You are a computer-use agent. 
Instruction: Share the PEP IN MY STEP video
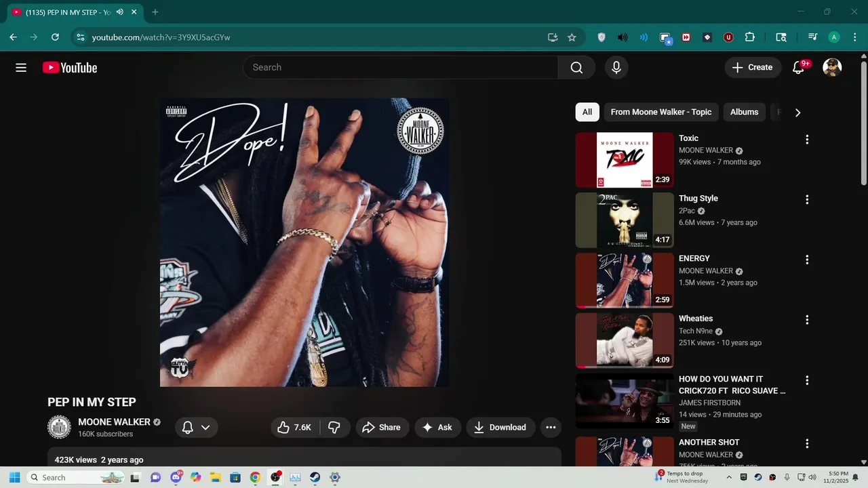(x=382, y=427)
